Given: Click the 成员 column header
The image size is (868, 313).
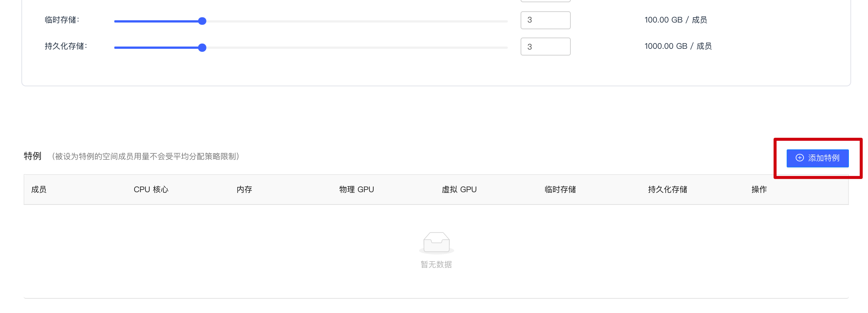Looking at the screenshot, I should point(39,190).
